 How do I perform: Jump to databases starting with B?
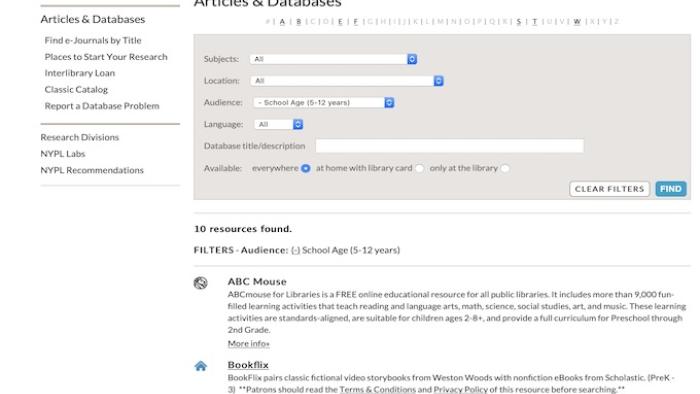tap(299, 21)
